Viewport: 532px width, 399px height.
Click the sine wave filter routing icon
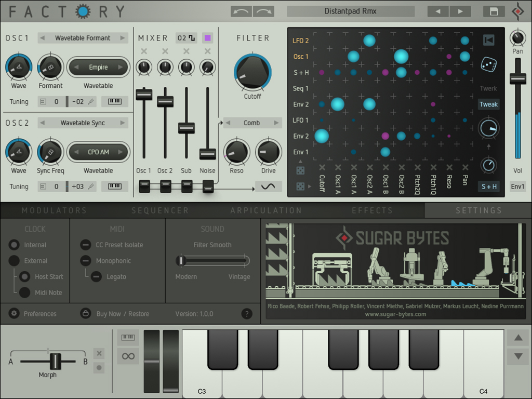(268, 187)
